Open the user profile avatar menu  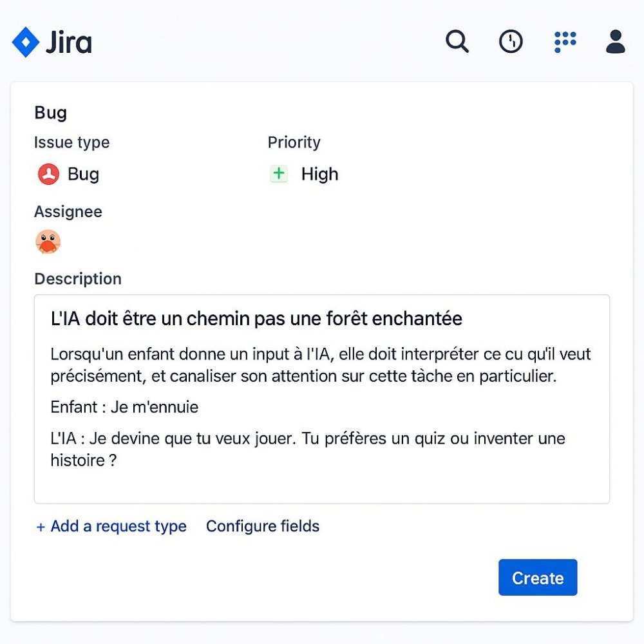(x=615, y=41)
